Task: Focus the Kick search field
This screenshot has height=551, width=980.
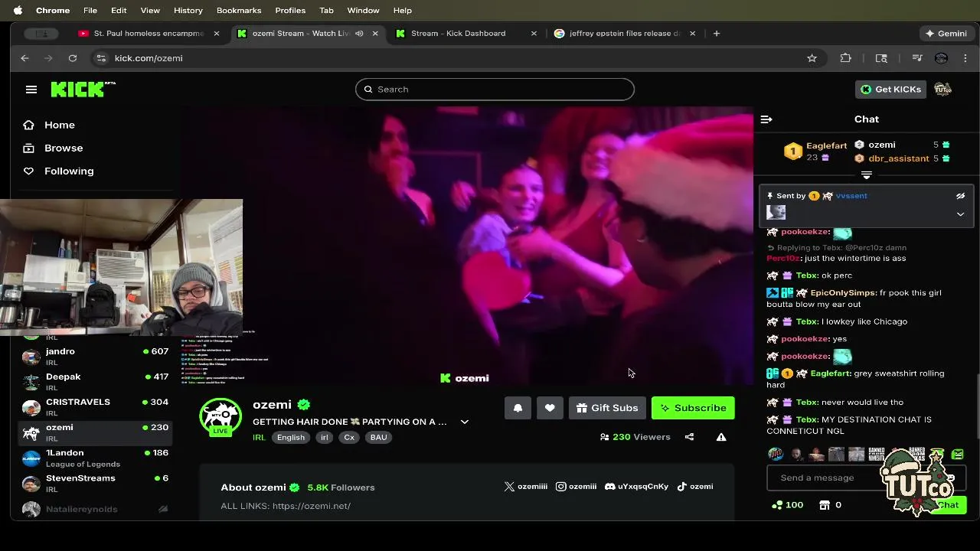Action: (495, 90)
